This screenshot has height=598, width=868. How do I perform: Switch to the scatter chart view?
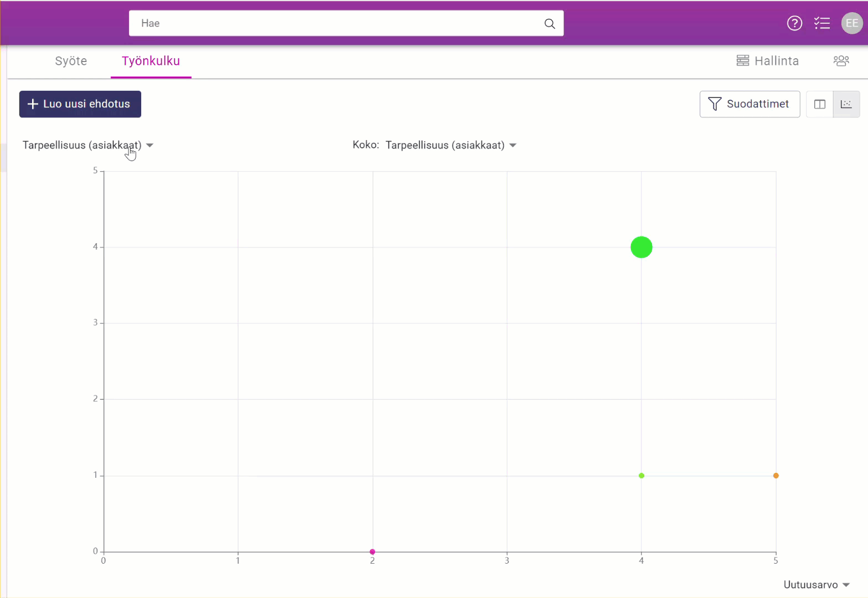(x=846, y=104)
